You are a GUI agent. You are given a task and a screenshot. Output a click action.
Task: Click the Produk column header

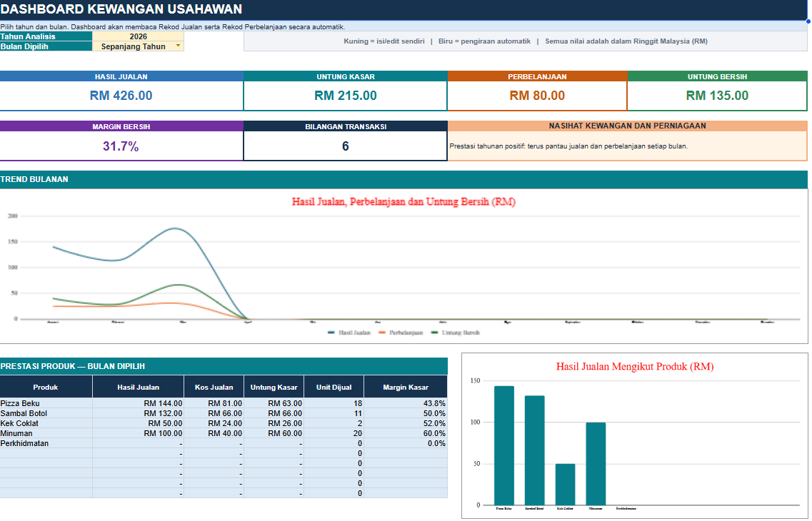46,387
